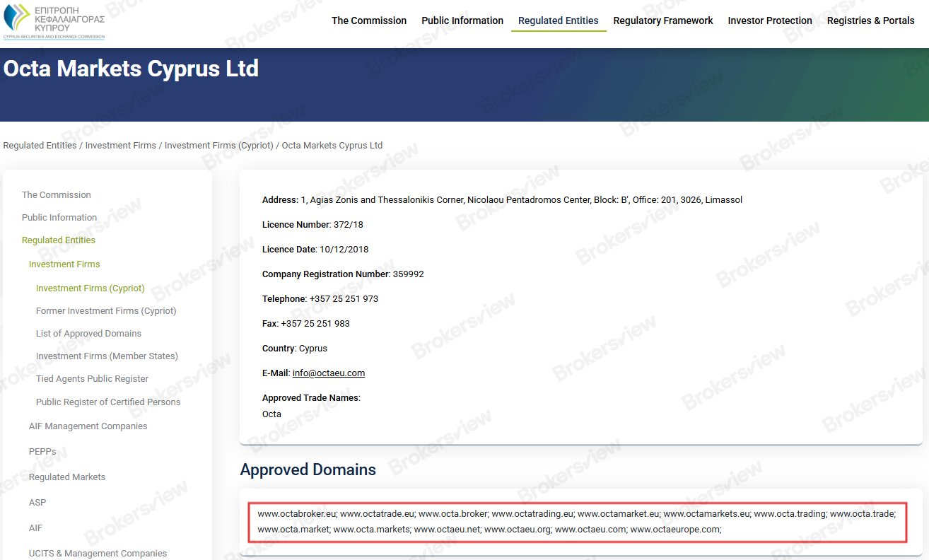Click the CySEC logo
Screen dimensions: 929x560
tap(54, 21)
